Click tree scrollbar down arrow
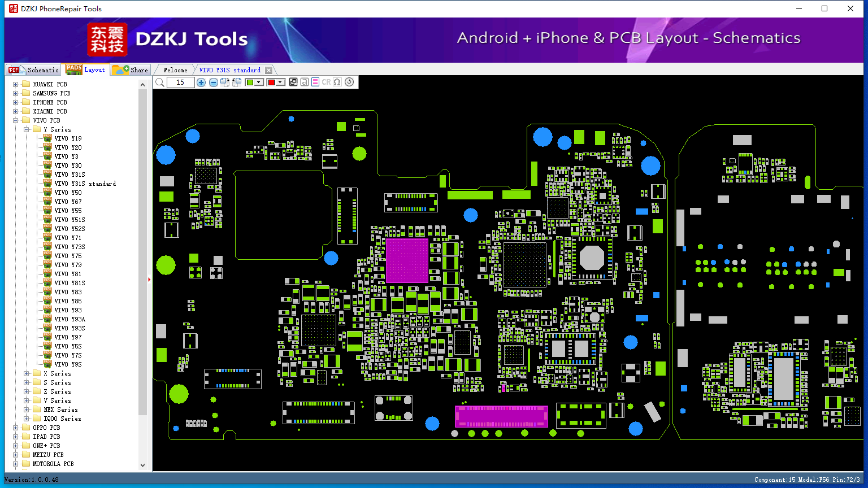Screen dimensions: 868x488 coord(142,465)
